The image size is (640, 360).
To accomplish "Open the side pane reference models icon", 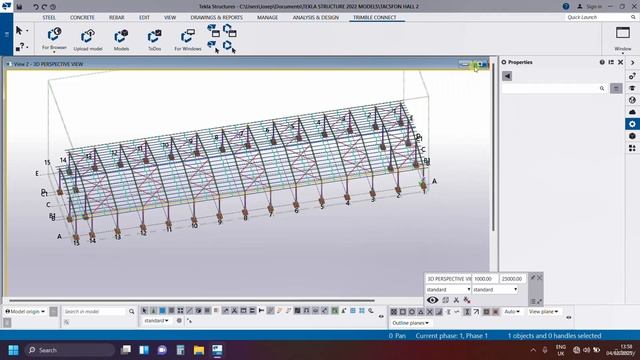I will 632,76.
